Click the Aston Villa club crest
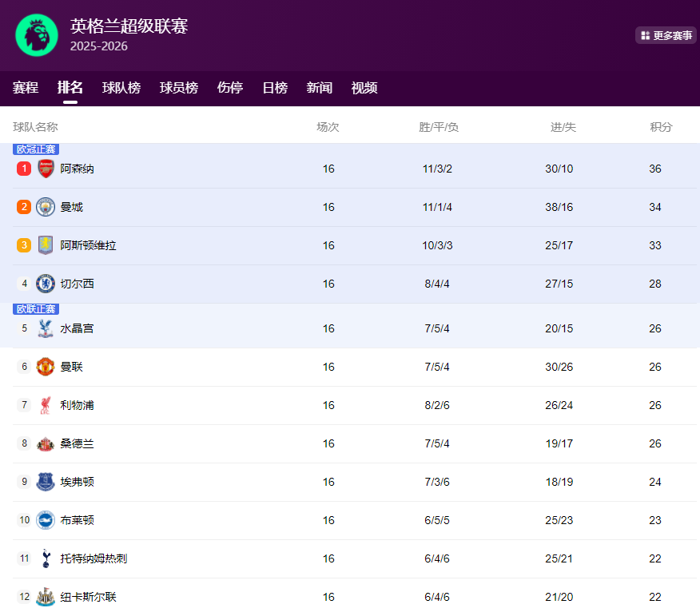Image resolution: width=700 pixels, height=616 pixels. (46, 245)
